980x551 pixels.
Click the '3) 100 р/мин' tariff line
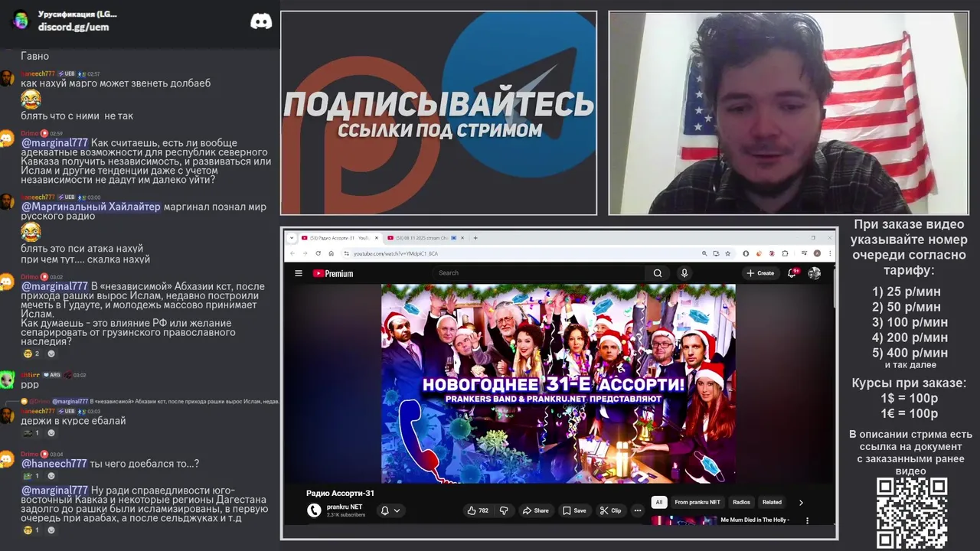[910, 322]
